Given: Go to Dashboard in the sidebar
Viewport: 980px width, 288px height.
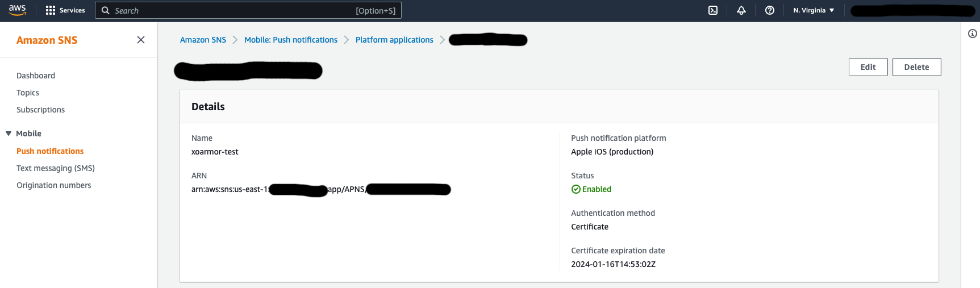Looking at the screenshot, I should click(36, 76).
